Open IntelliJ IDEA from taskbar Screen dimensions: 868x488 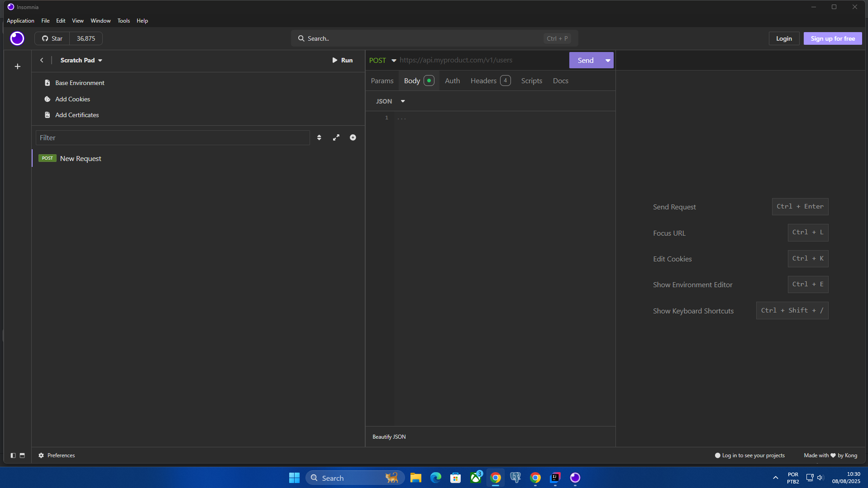pos(555,478)
